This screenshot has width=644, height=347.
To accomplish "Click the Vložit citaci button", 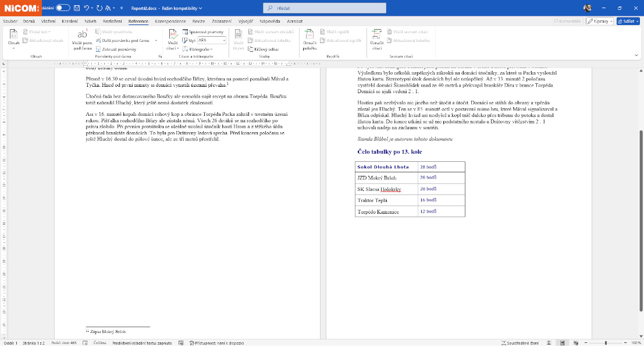I will [173, 40].
